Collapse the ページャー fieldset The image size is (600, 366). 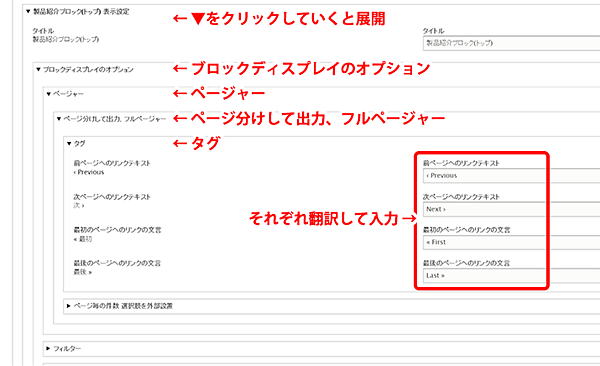(x=65, y=94)
